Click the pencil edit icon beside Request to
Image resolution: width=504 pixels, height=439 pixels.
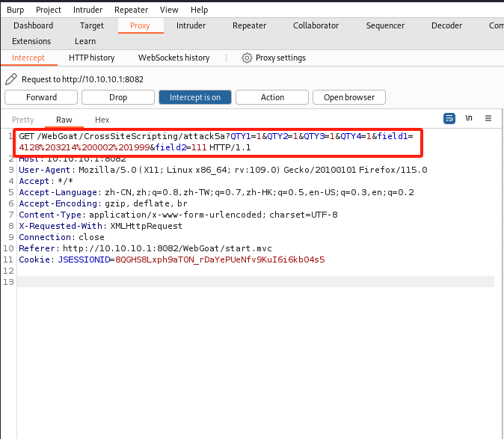tap(11, 79)
